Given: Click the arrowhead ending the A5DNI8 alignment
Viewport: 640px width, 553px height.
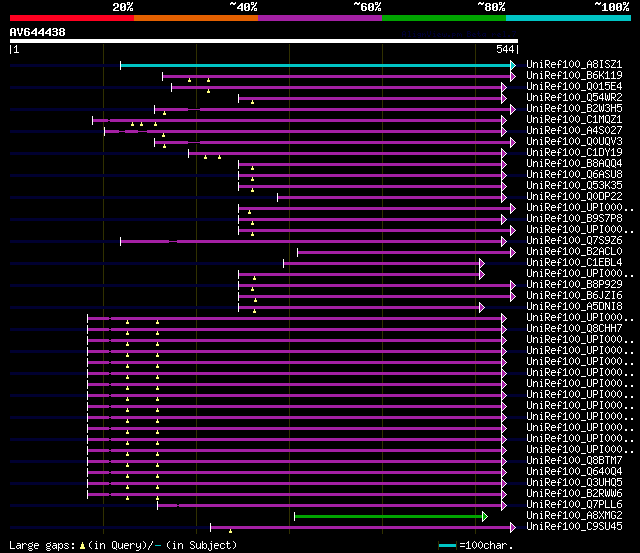Looking at the screenshot, I should click(x=482, y=308).
